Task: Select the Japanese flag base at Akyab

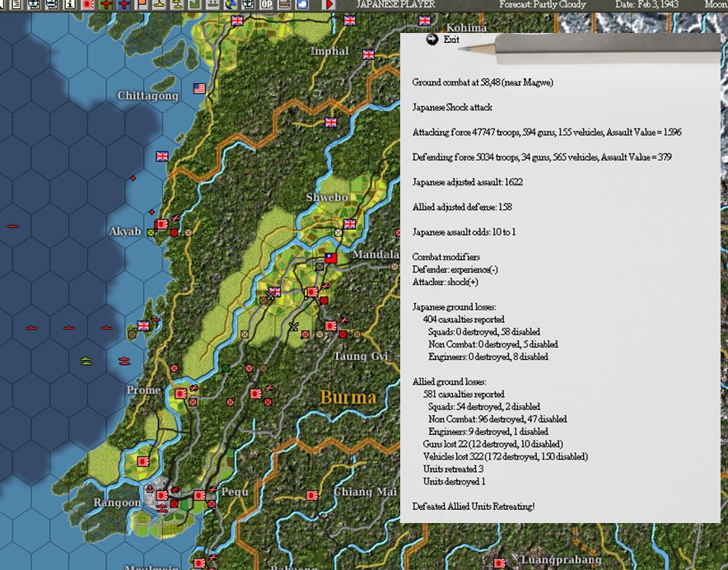Action: pyautogui.click(x=161, y=224)
